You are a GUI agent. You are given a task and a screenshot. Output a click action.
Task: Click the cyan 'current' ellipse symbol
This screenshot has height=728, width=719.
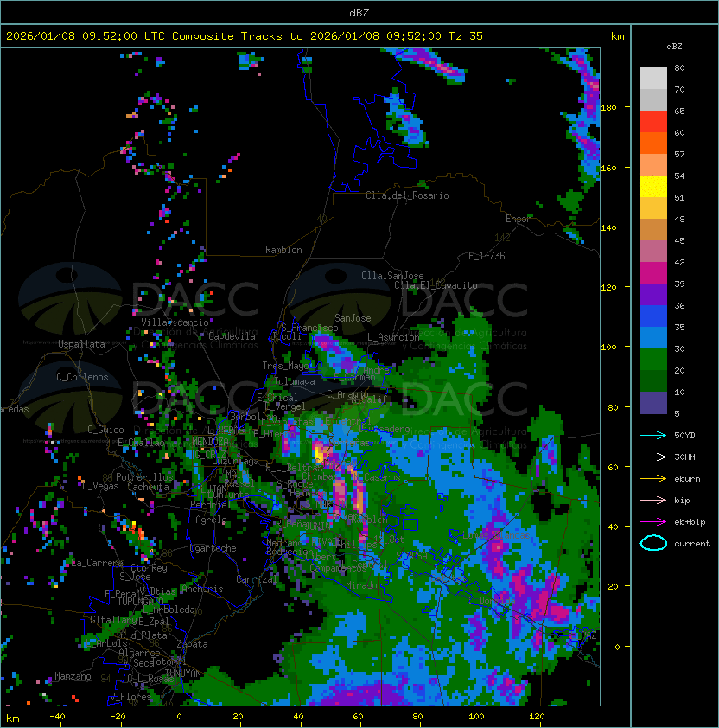(653, 543)
